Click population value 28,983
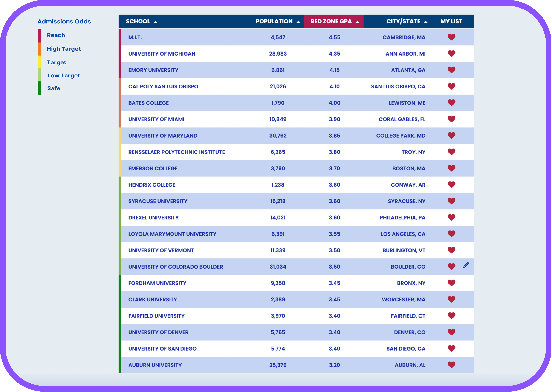The height and width of the screenshot is (392, 552). click(278, 54)
